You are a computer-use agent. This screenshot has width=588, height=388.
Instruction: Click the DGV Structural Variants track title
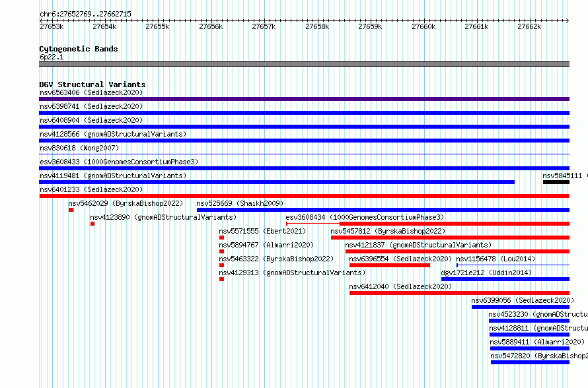(92, 84)
